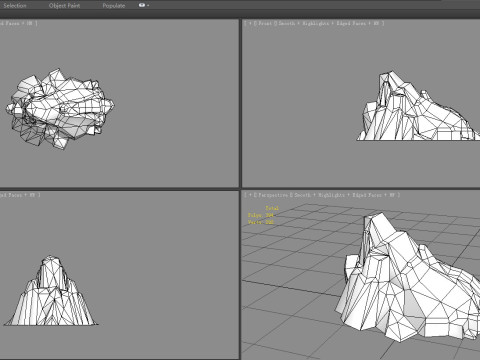Switch to the Object Paint tab
This screenshot has width=480, height=360.
(x=64, y=6)
